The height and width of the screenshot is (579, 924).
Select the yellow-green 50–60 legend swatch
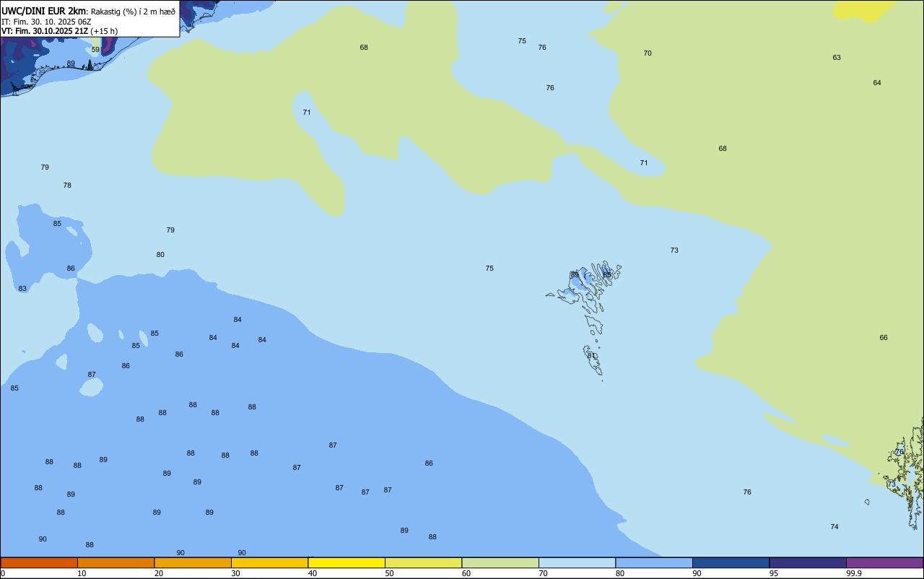423,562
